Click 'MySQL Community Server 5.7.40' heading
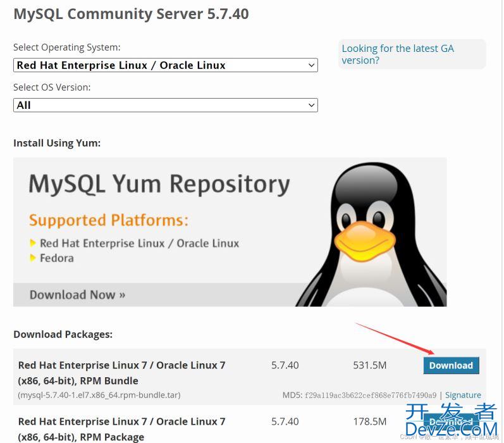Viewport: 504px width, 443px height. tap(131, 14)
